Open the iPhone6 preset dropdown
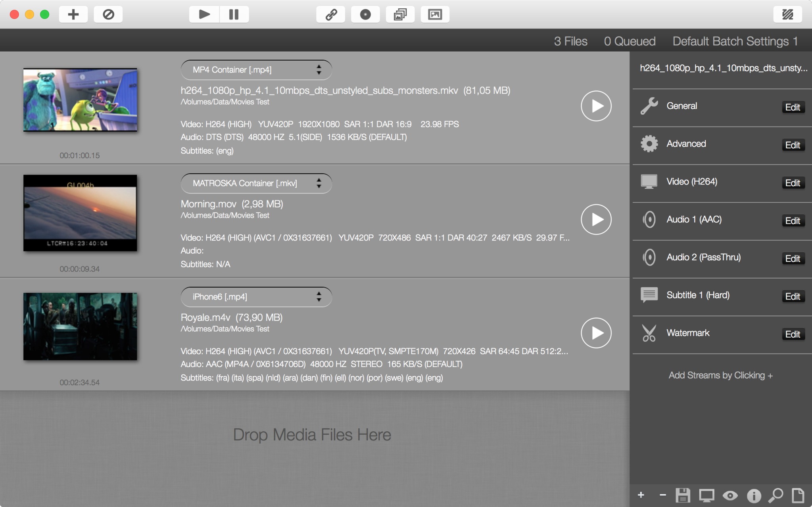 click(x=256, y=297)
